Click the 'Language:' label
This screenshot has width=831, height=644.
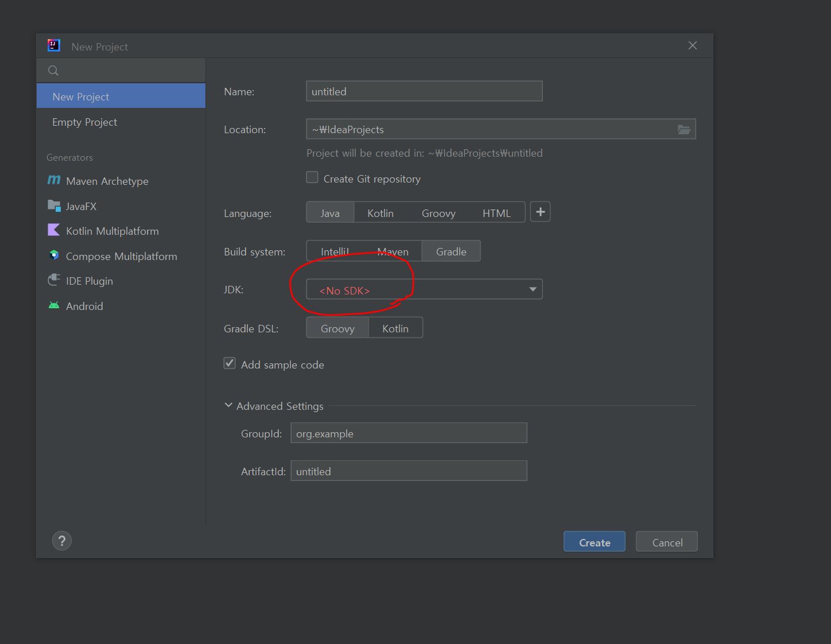(x=247, y=214)
